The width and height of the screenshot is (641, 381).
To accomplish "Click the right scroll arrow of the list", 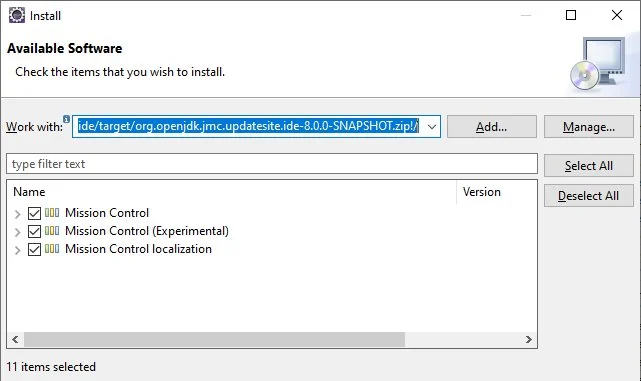I will 529,340.
